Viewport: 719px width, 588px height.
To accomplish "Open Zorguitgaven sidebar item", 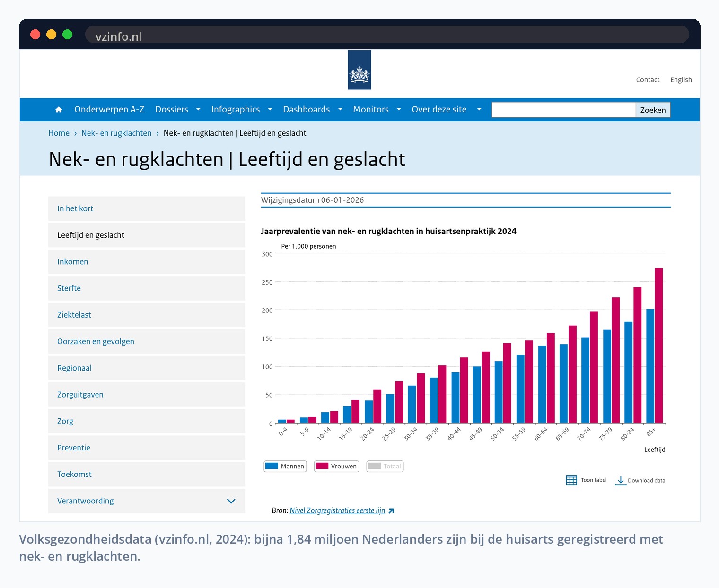I will click(x=147, y=395).
